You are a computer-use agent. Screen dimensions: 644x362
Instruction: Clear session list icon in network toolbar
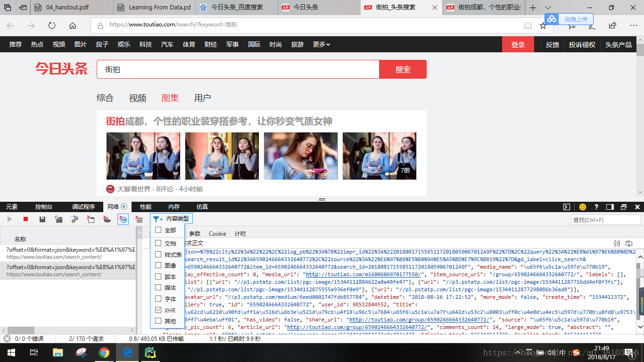point(139,219)
